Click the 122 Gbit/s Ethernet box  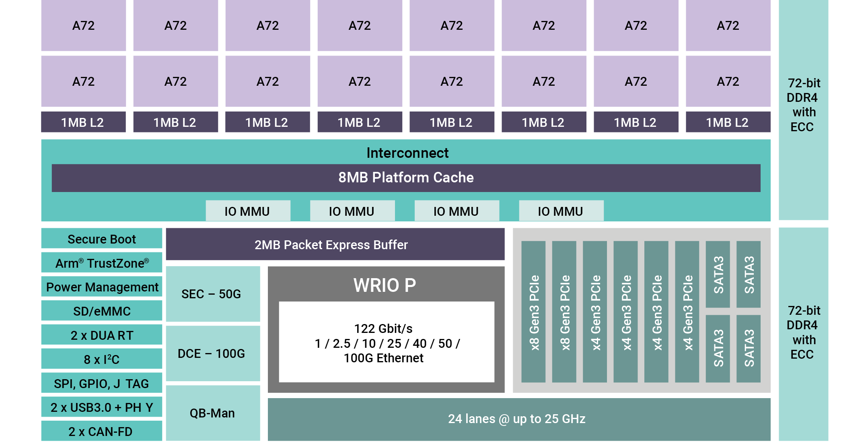(x=386, y=343)
